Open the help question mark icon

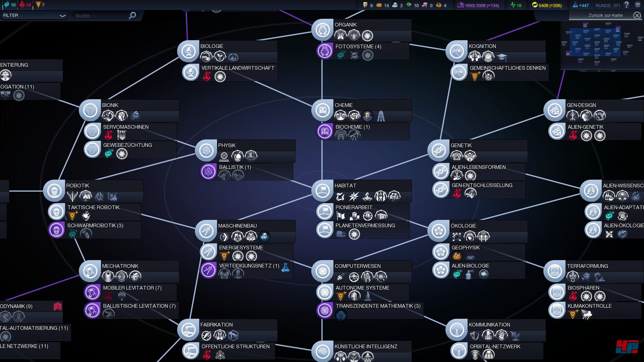click(626, 5)
